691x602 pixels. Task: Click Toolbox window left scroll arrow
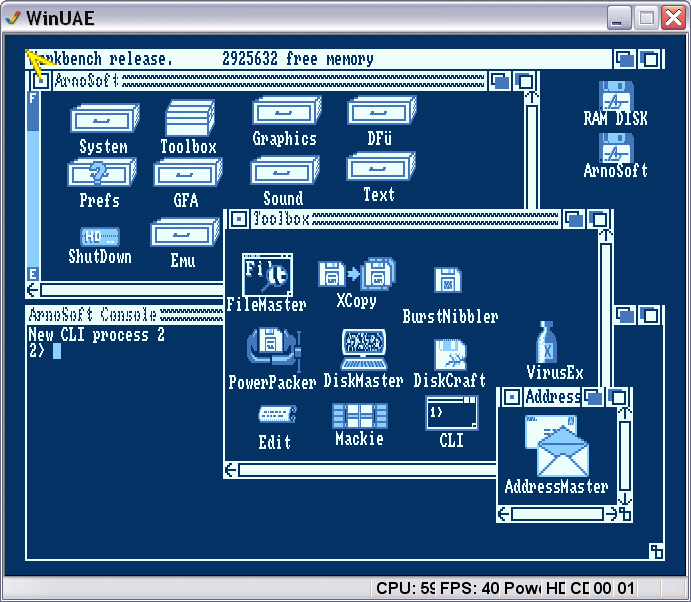click(230, 470)
